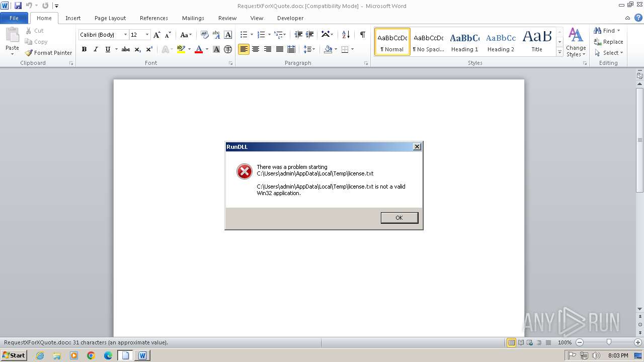Click zoom out minus button
The width and height of the screenshot is (644, 362).
(580, 342)
